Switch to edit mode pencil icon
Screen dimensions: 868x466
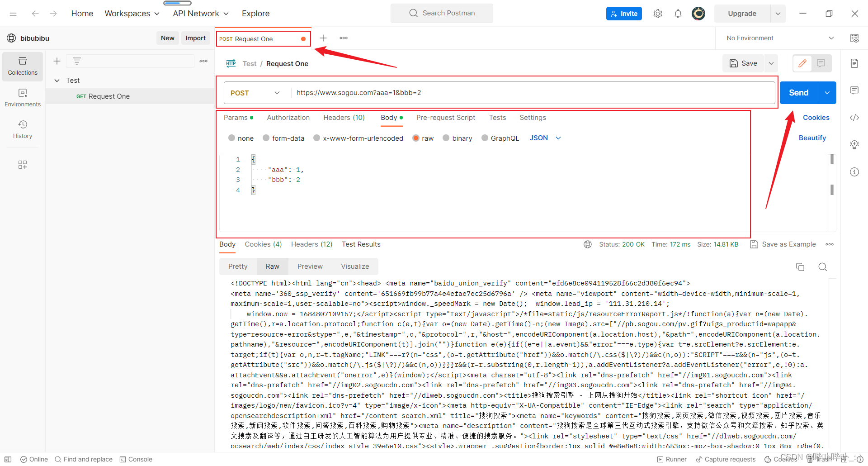click(802, 63)
